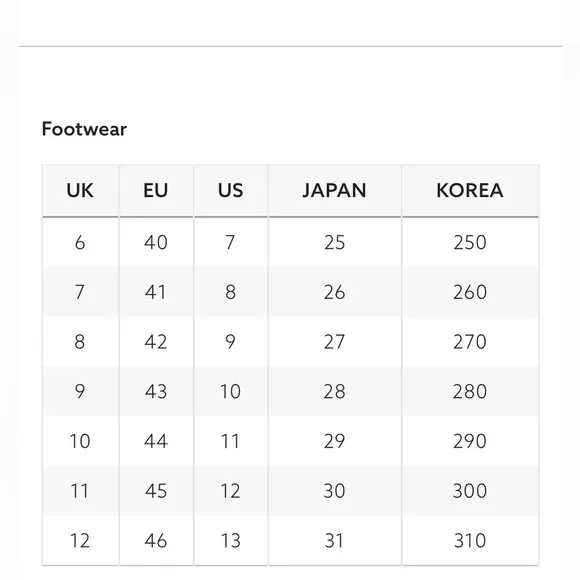
Task: Click the Korea size 290 cell
Action: point(470,441)
